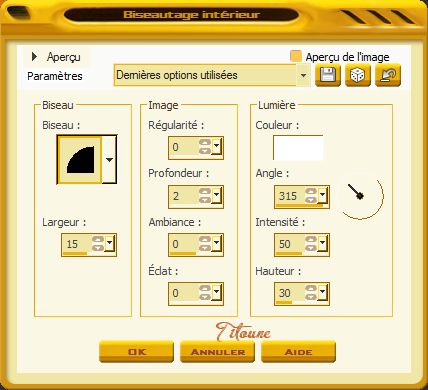Expand the Aperçu preview triangle

34,57
